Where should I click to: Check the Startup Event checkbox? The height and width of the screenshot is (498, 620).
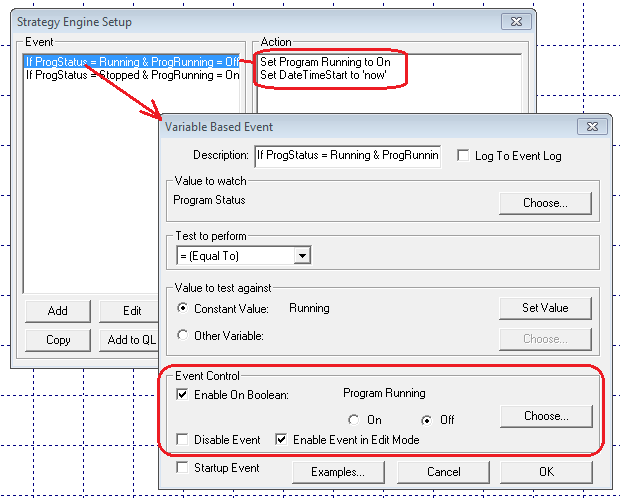pos(181,467)
